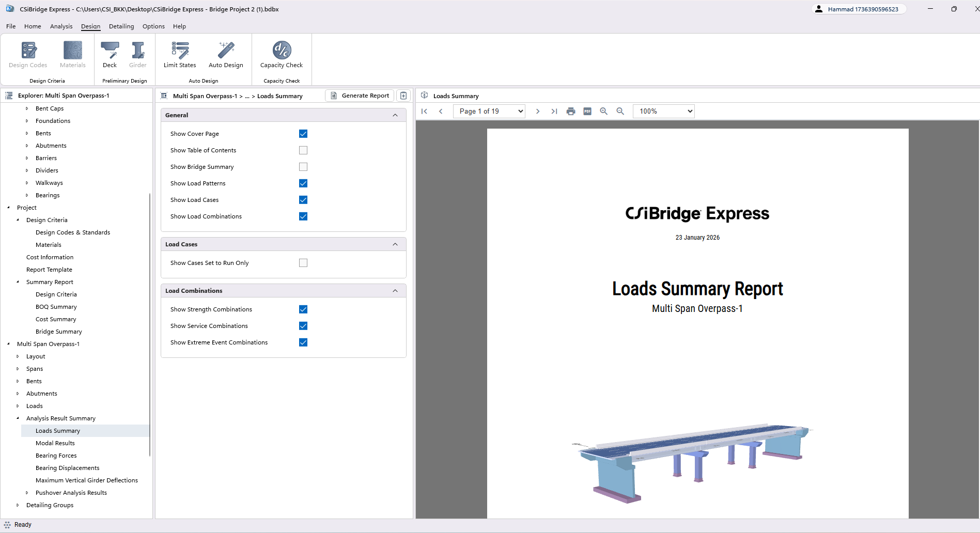980x533 pixels.
Task: Launch Auto Design from the ribbon
Action: [226, 54]
